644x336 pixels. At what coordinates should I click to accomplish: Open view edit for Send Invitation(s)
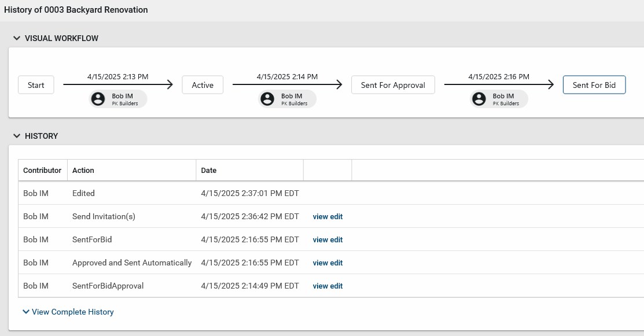327,216
